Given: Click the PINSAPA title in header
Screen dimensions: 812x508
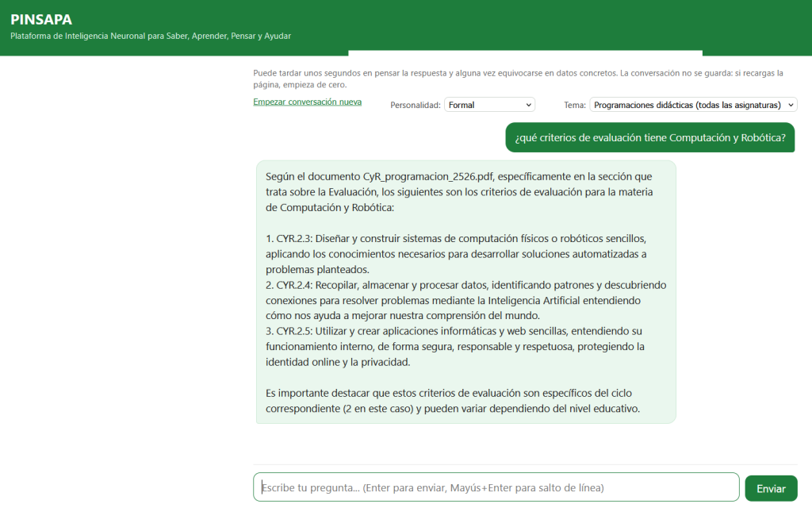Looking at the screenshot, I should coord(41,20).
